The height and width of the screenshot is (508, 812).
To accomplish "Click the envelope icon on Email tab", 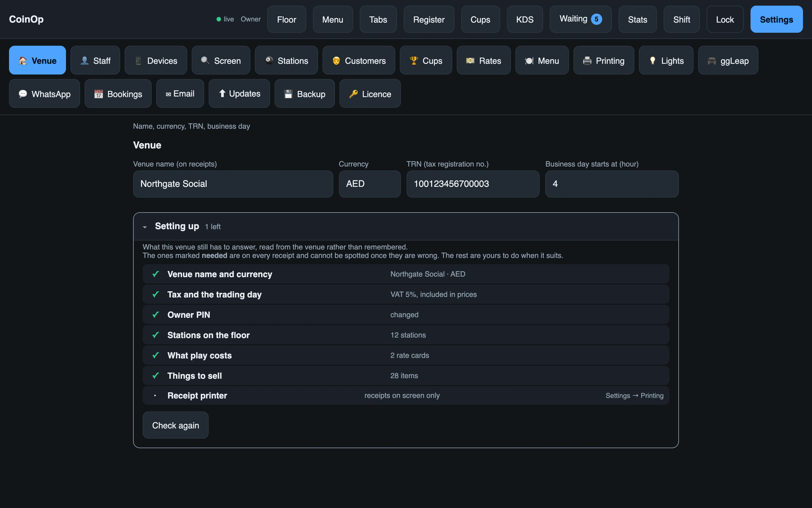I will 168,95.
